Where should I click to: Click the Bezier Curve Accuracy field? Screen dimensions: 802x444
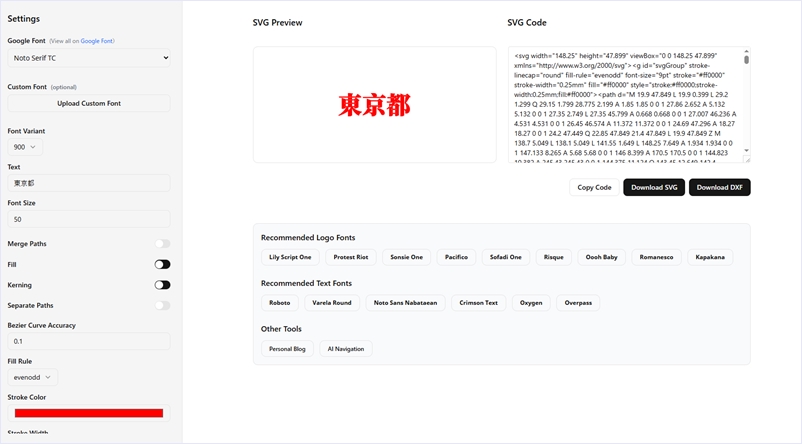pos(89,341)
